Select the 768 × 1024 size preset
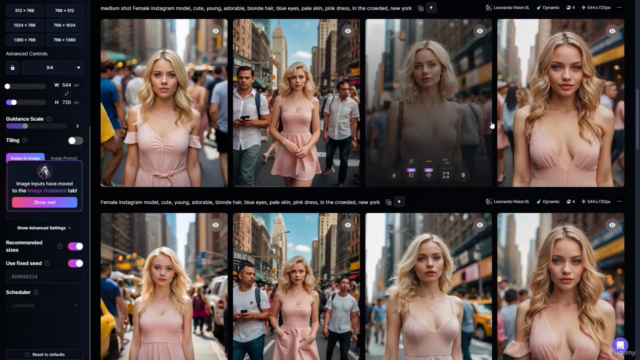The width and height of the screenshot is (640, 360). 64,25
